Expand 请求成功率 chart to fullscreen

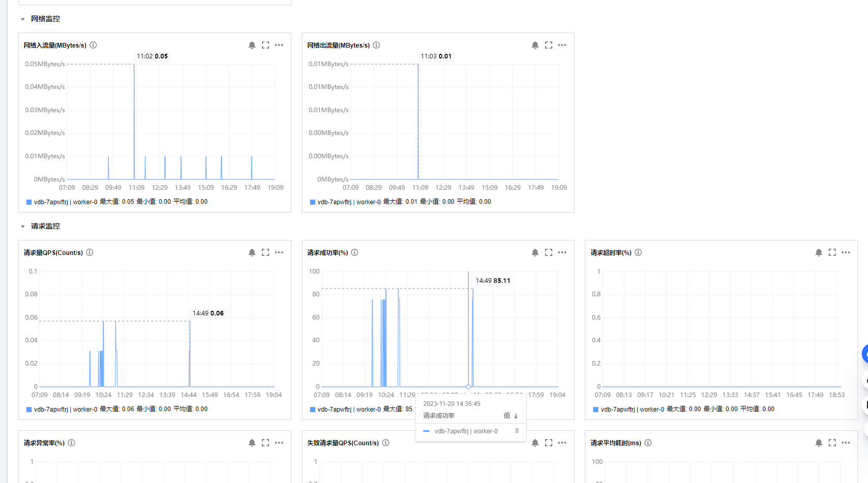549,252
